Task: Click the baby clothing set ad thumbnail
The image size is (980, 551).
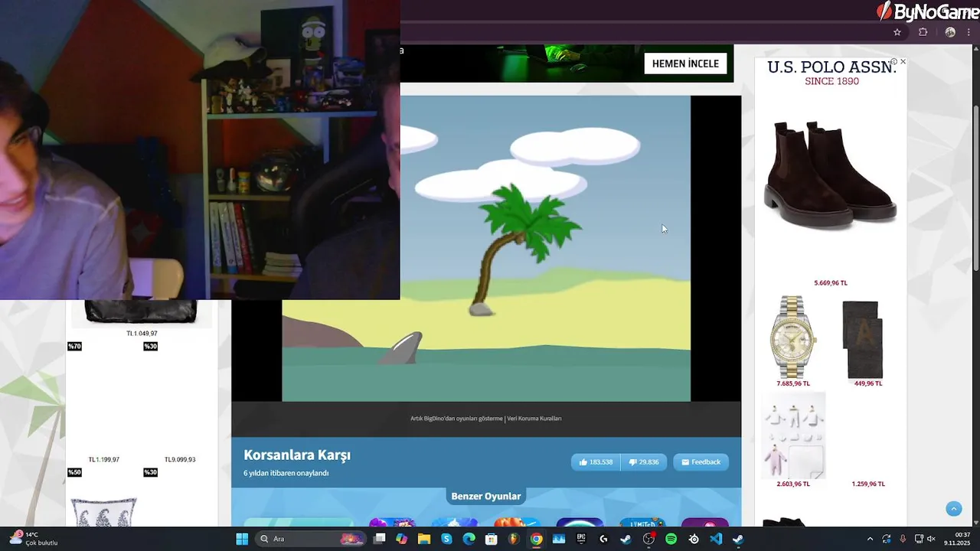Action: pos(793,435)
